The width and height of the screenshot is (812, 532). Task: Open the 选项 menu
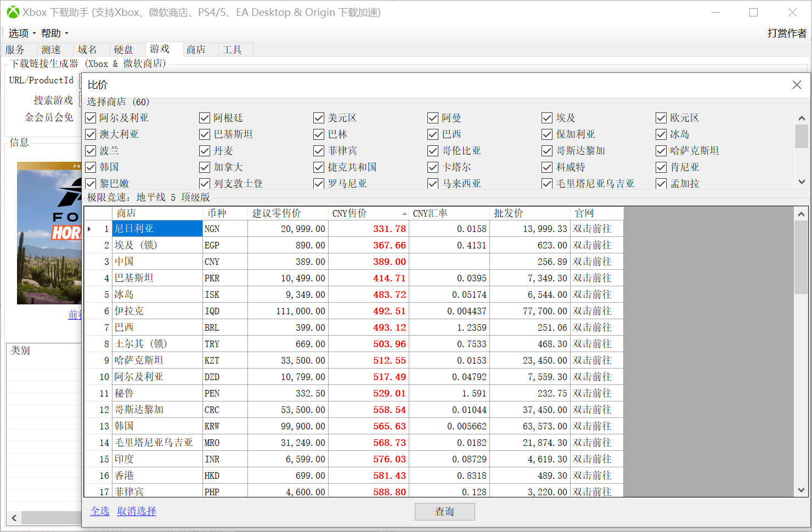coord(21,33)
